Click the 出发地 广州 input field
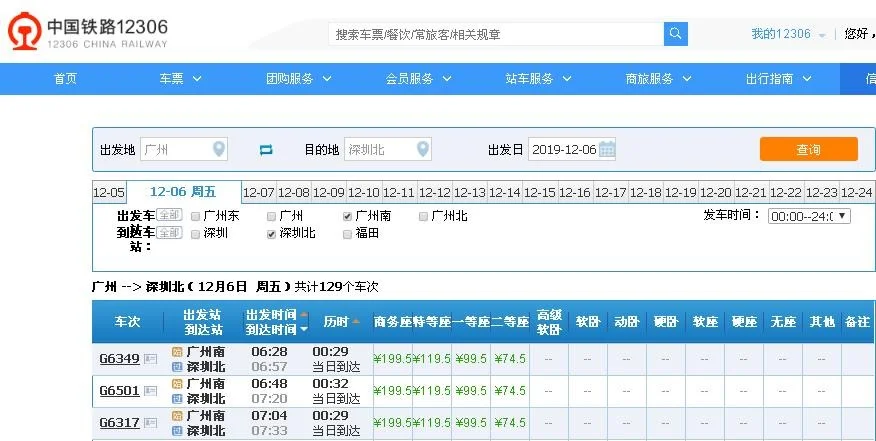Screen dimensions: 876x441 184,149
